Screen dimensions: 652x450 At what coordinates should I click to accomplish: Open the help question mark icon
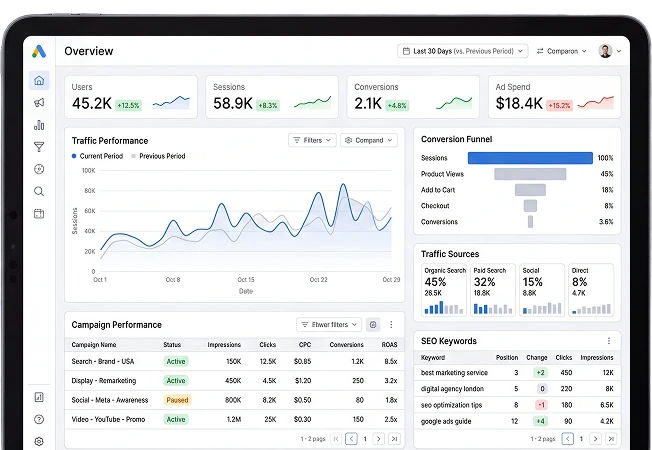tap(39, 419)
